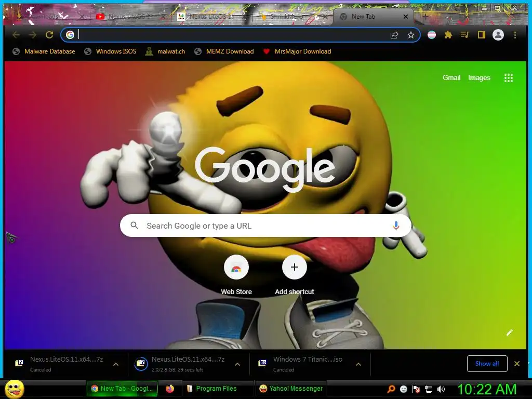532x399 pixels.
Task: Open the Windows ISOS bookmark
Action: pos(110,51)
